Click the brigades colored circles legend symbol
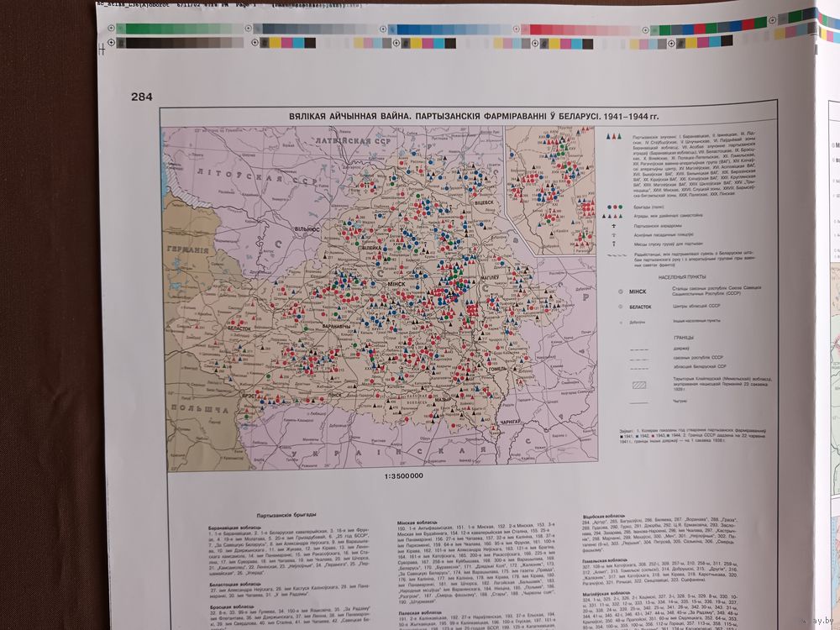The image size is (840, 630). point(614,207)
